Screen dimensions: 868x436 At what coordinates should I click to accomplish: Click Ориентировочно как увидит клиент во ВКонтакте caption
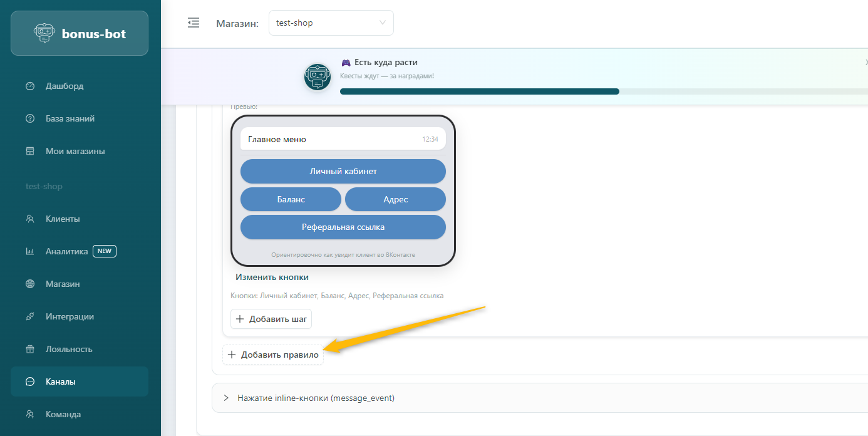pos(343,255)
